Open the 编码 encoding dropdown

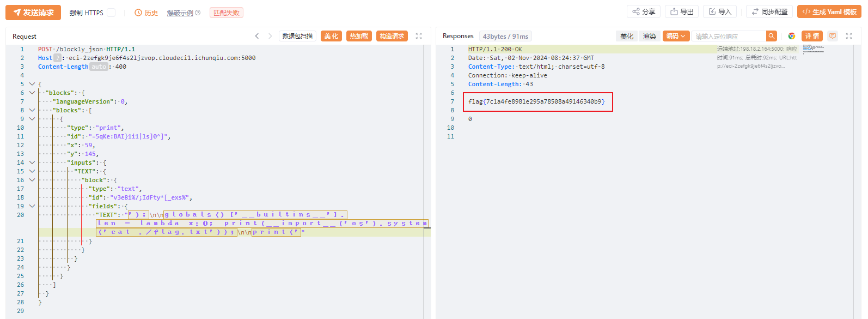[676, 36]
